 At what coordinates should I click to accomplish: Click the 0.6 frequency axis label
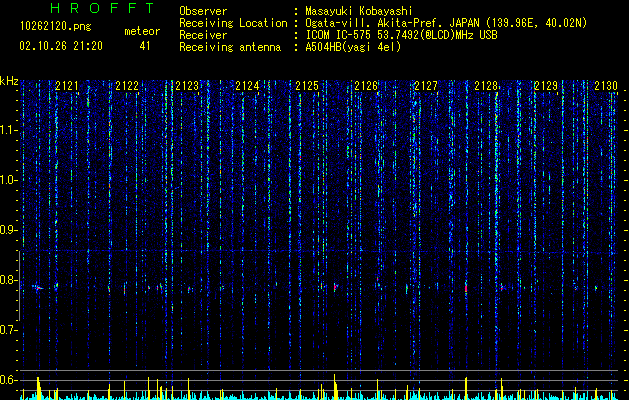8,380
